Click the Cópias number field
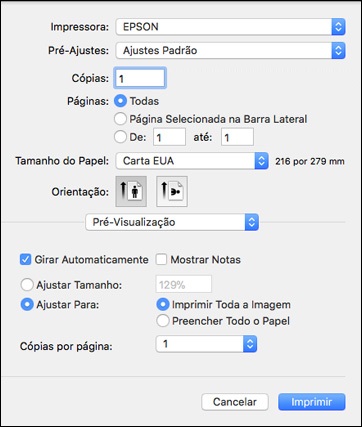This screenshot has width=362, height=427. coord(140,78)
